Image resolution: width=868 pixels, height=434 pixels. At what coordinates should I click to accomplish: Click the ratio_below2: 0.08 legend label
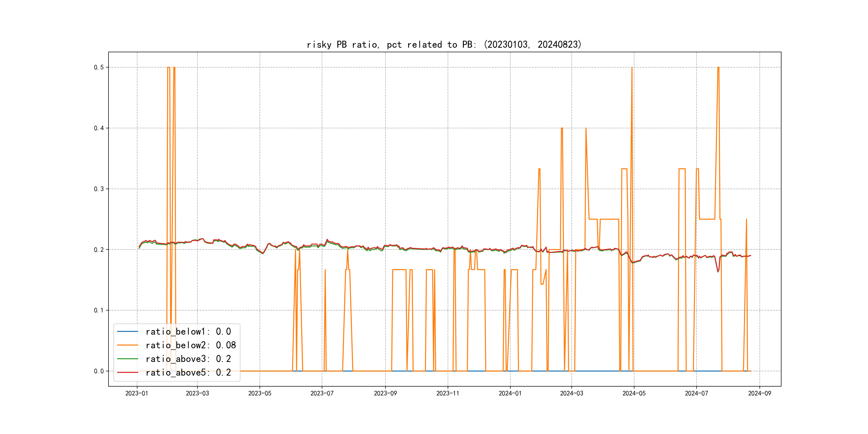(190, 345)
